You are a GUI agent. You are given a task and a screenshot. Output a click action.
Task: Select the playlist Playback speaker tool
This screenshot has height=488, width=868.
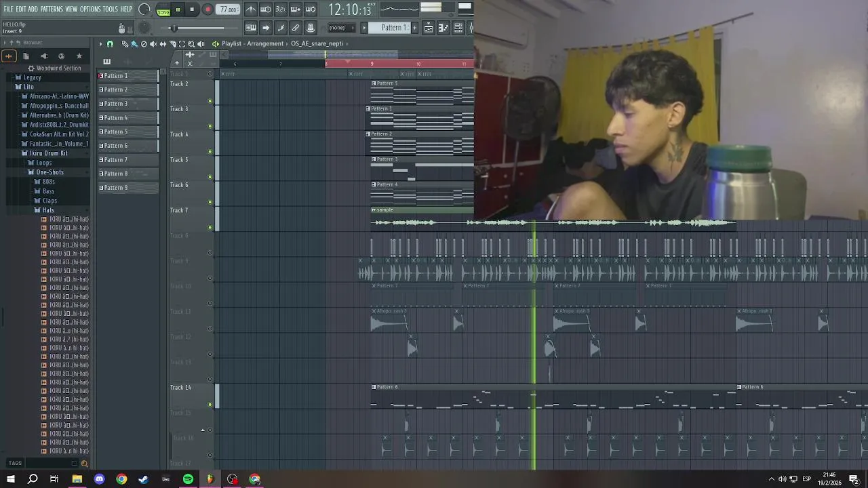pos(201,43)
